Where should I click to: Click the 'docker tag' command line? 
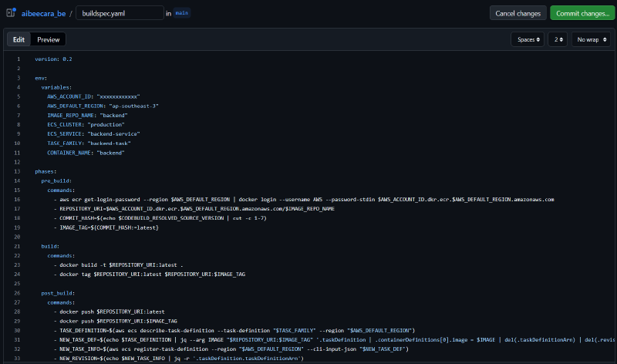tap(150, 275)
